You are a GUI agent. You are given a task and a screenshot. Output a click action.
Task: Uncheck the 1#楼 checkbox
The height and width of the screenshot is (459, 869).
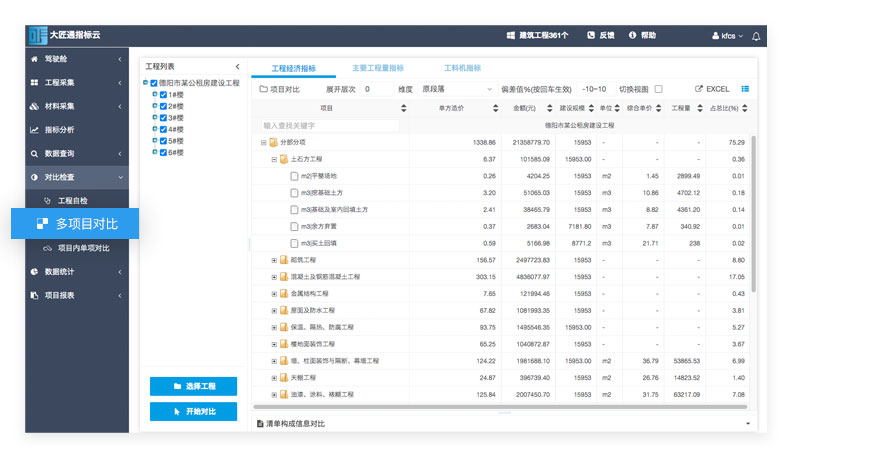[163, 95]
